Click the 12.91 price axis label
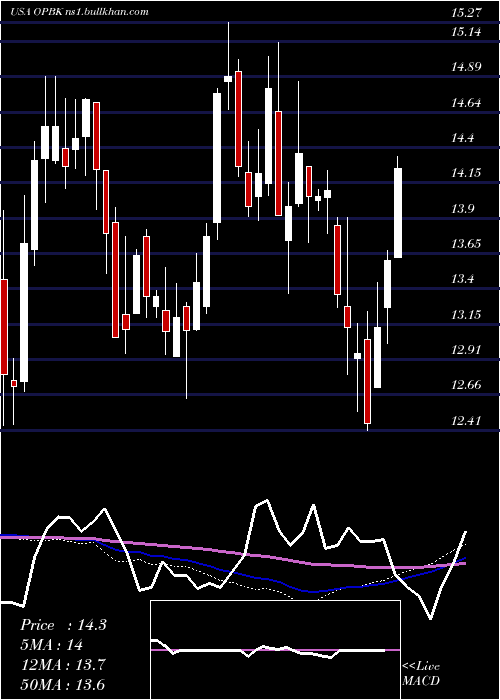Viewport: 500px width, 700px height. coord(466,350)
